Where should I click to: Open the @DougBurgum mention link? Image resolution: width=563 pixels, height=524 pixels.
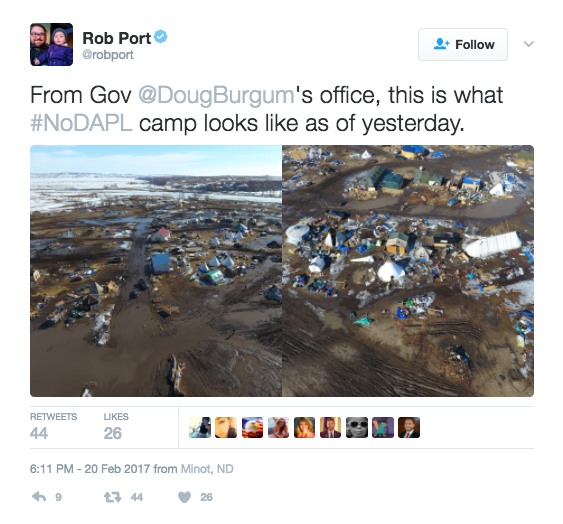tap(216, 96)
